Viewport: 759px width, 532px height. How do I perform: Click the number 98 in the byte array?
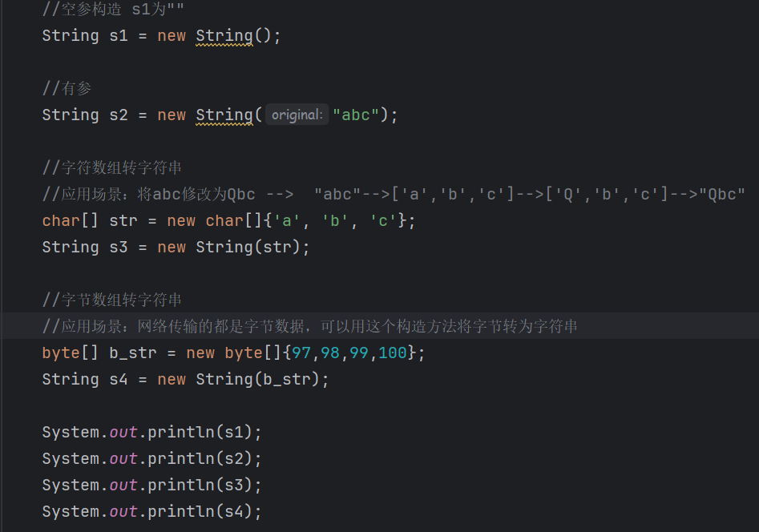click(330, 353)
